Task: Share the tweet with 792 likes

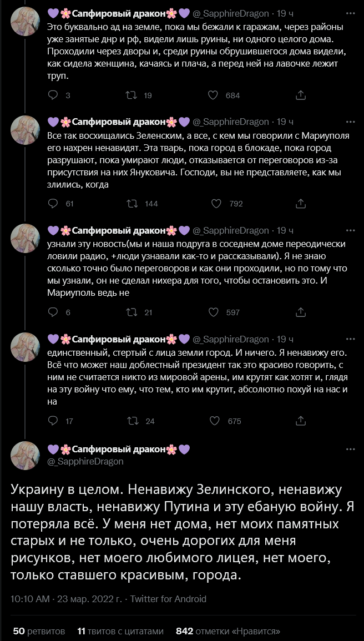Action: point(301,204)
